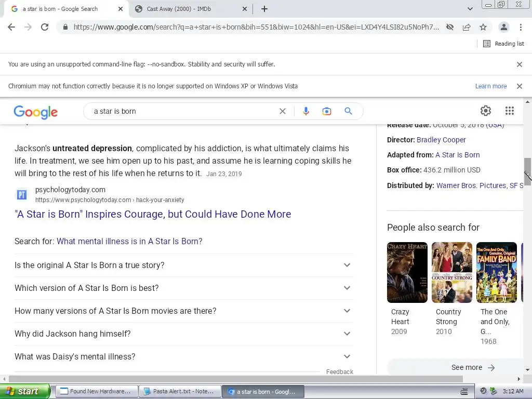Click the See more button

[x=455, y=367]
